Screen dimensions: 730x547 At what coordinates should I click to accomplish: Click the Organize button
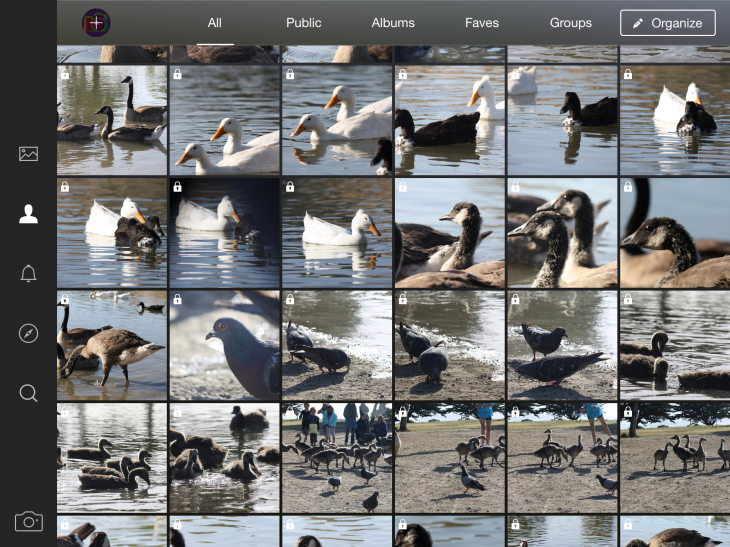668,23
